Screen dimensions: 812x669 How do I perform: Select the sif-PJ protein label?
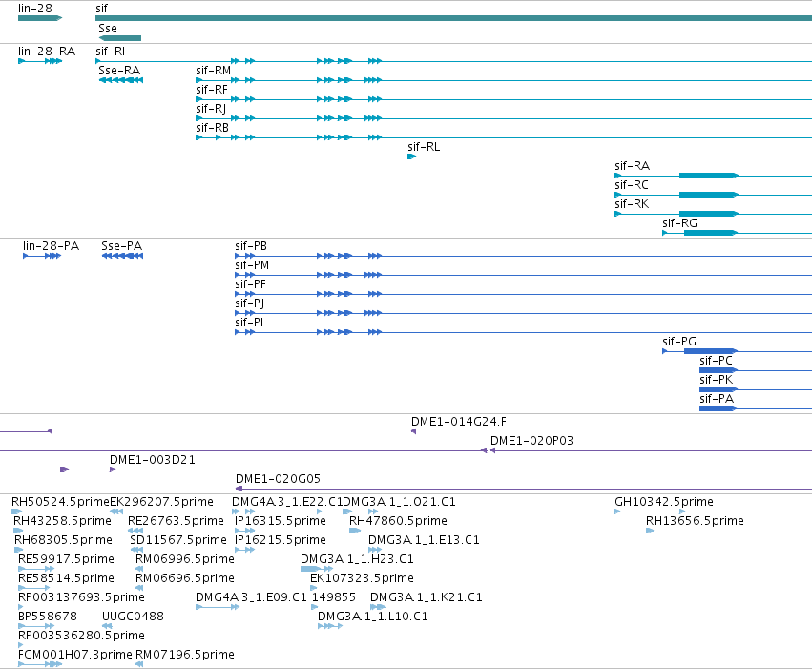click(250, 303)
